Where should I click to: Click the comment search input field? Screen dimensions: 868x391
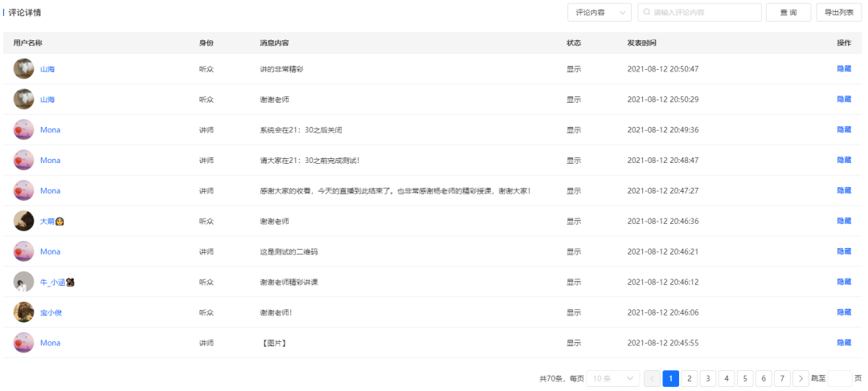click(699, 13)
